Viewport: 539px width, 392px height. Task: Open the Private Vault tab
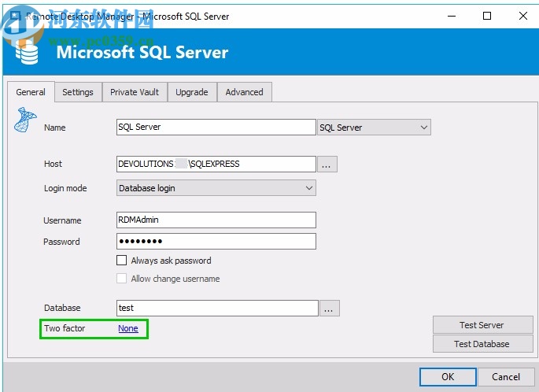coord(135,92)
